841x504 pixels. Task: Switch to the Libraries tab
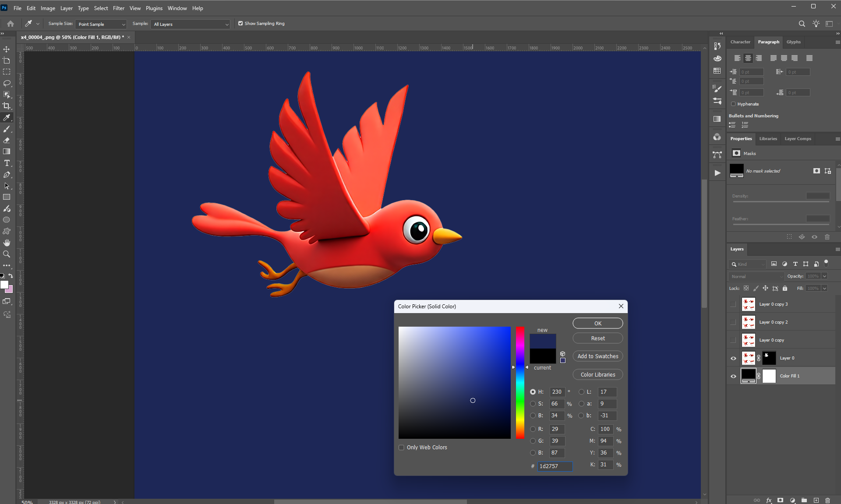pyautogui.click(x=768, y=139)
